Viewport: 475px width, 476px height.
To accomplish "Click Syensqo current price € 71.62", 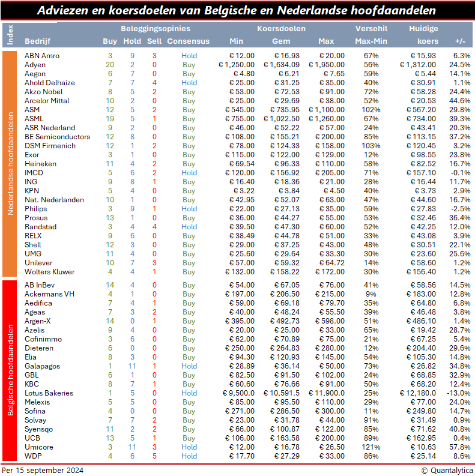I will point(423,429).
